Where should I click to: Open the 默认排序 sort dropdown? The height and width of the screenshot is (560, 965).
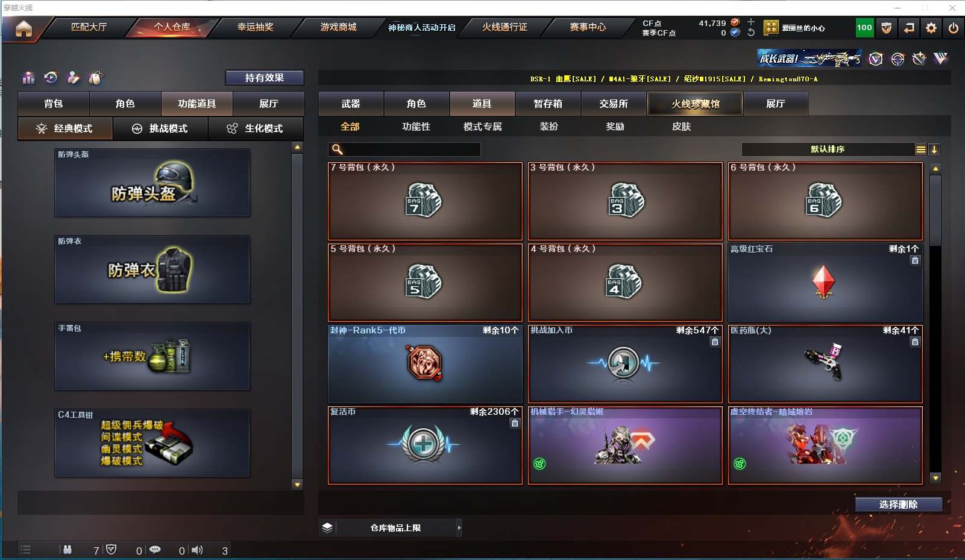828,149
